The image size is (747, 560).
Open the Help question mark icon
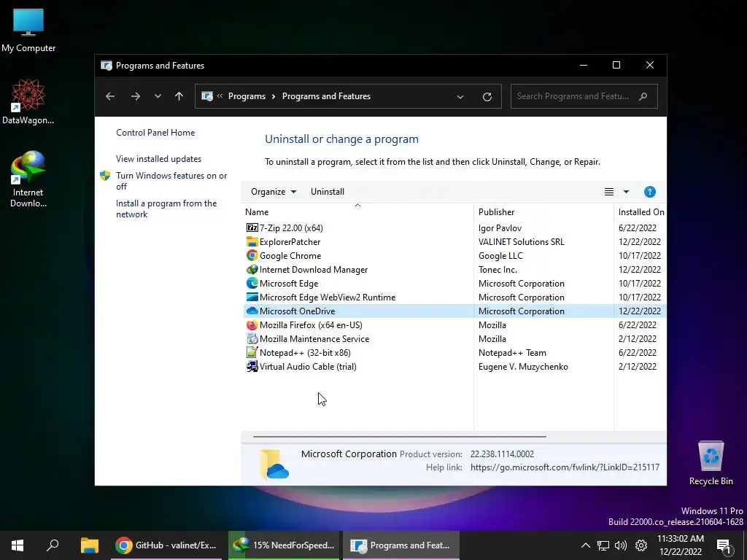(649, 192)
